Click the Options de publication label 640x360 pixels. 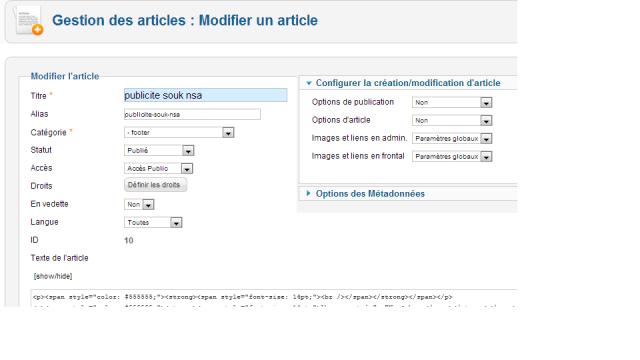[353, 102]
